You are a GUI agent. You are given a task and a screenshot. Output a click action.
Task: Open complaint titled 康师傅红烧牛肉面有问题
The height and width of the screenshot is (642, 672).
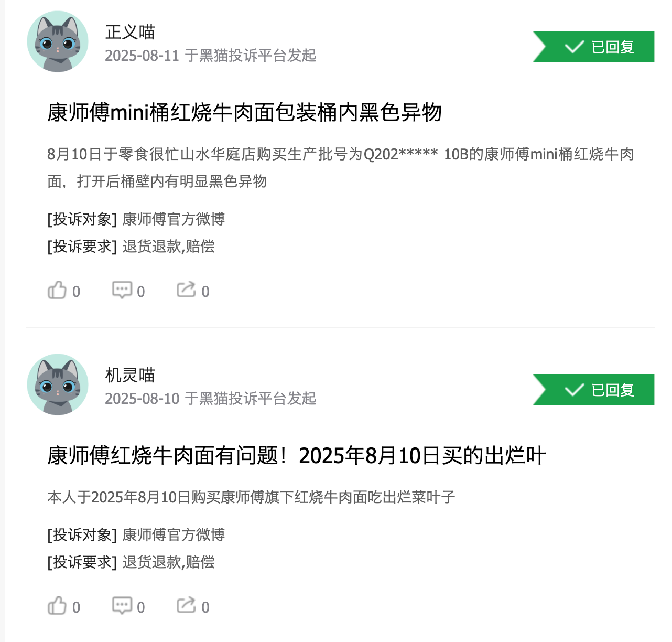click(x=296, y=455)
